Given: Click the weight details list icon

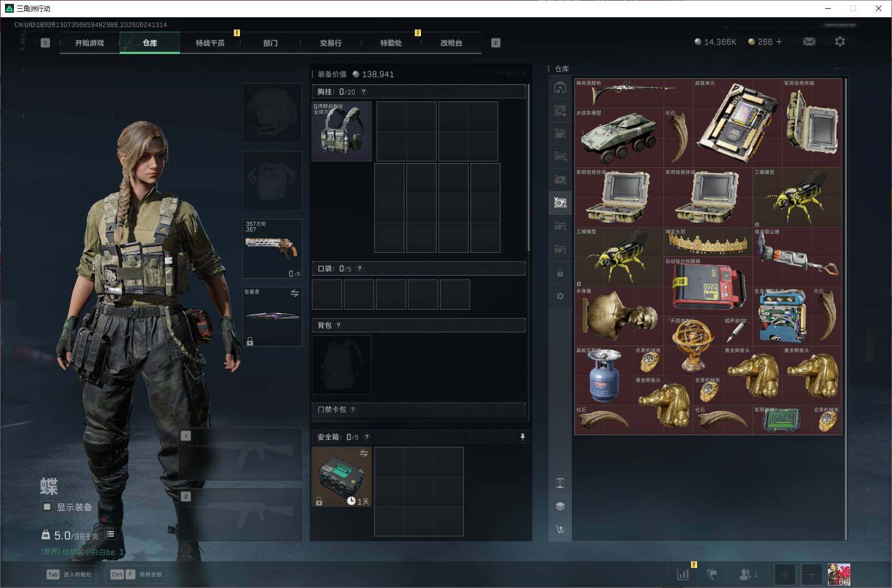Looking at the screenshot, I should tap(110, 535).
